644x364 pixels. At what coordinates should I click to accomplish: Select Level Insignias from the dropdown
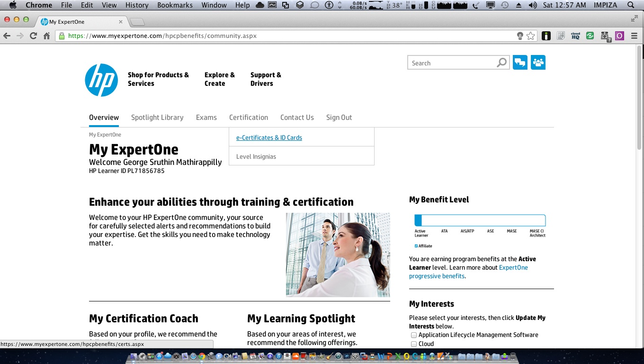[x=256, y=156]
